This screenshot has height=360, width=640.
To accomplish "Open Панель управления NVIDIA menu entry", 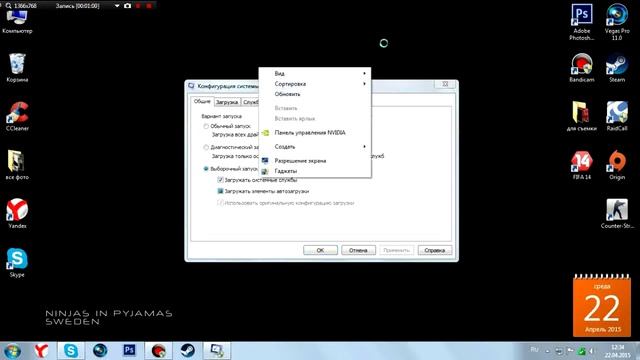I will [x=315, y=133].
